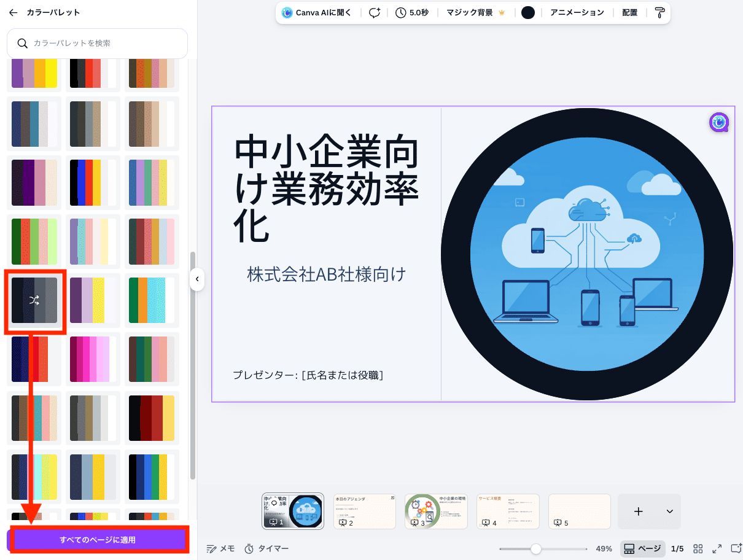Screen dimensions: 743x560
Task: Click the dark background color swatch in toolbar
Action: point(527,12)
